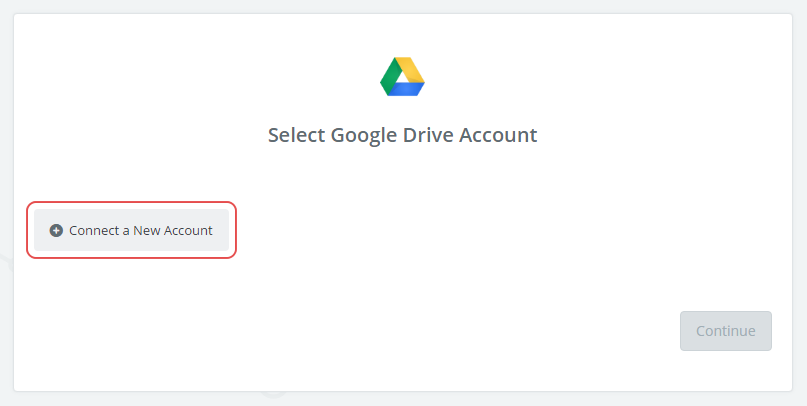Click the green part of the Drive logo
Image resolution: width=807 pixels, height=406 pixels.
[x=390, y=79]
